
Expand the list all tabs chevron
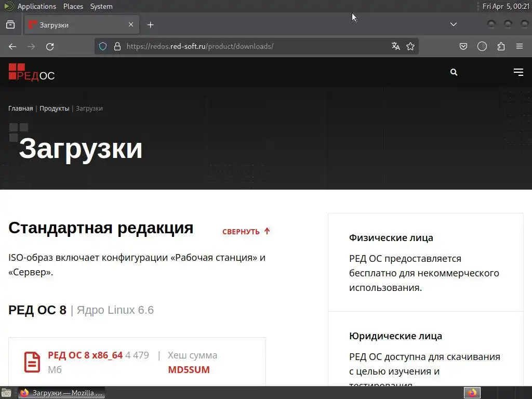pyautogui.click(x=453, y=24)
